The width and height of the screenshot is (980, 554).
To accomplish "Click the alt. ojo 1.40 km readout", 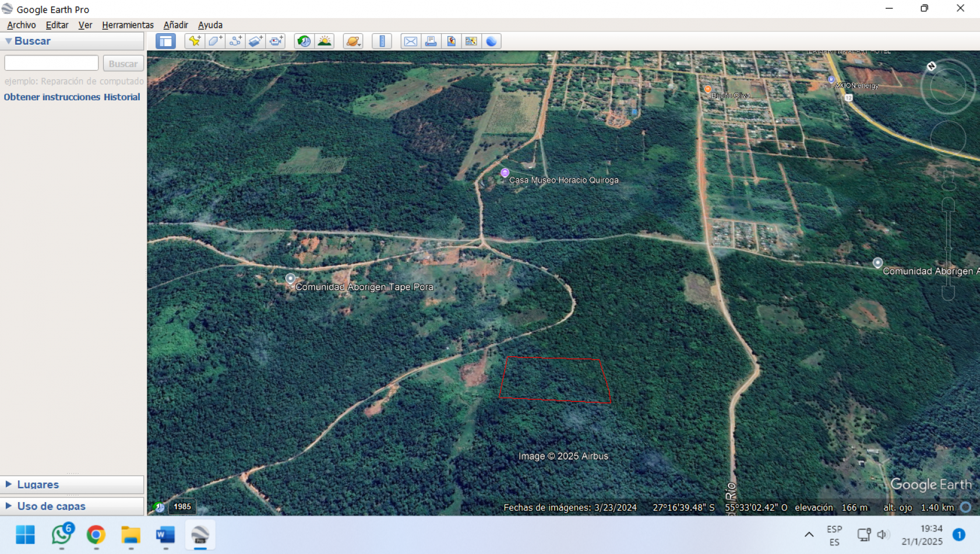I will pyautogui.click(x=918, y=508).
